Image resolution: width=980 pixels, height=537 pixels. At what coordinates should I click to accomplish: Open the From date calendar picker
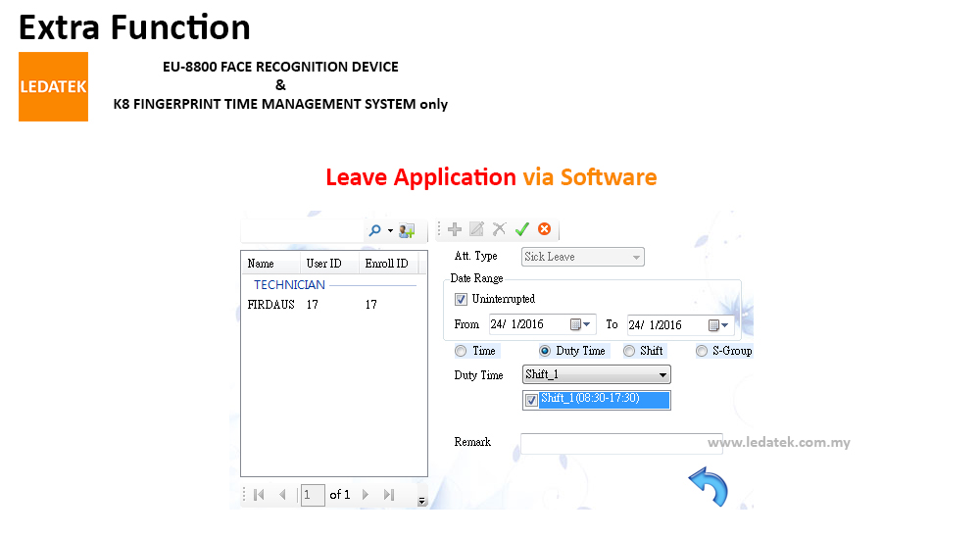pos(580,324)
